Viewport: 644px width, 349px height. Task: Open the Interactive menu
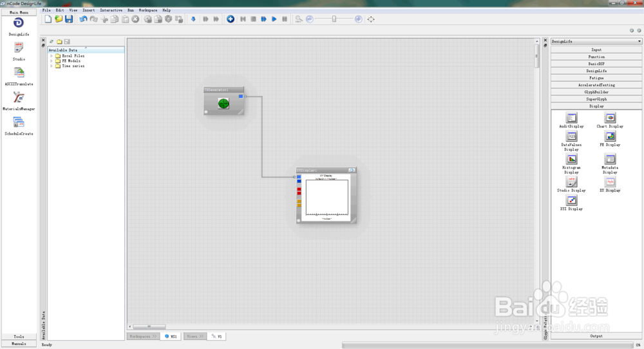coord(111,10)
